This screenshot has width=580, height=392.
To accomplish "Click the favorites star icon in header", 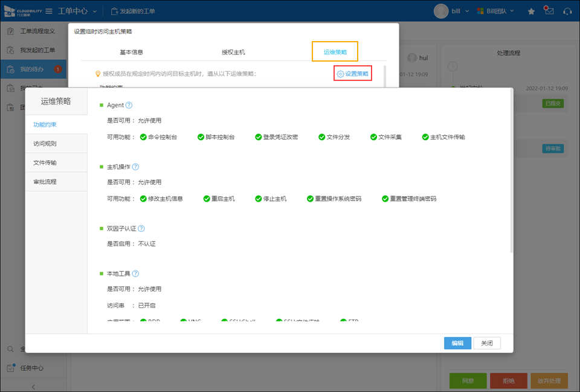I will pyautogui.click(x=531, y=11).
